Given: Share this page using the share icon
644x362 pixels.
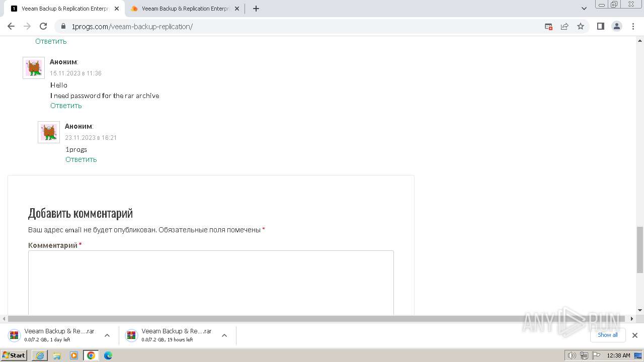Looking at the screenshot, I should [565, 26].
